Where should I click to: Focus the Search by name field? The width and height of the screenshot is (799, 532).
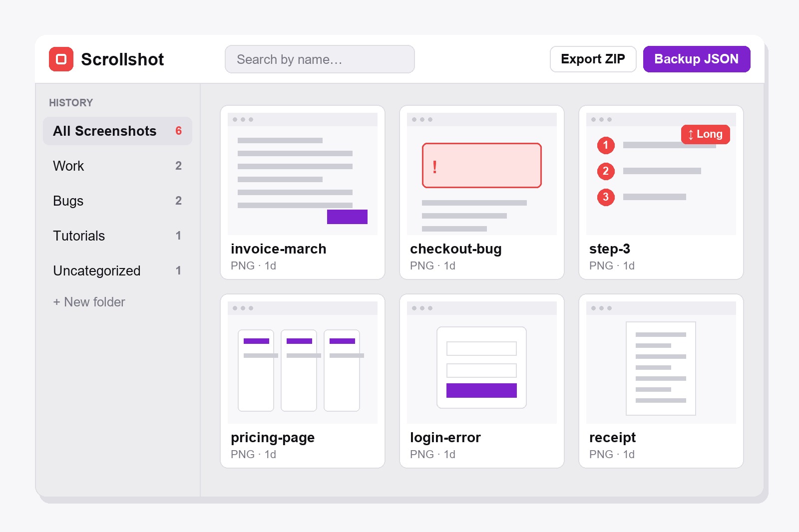pos(320,59)
